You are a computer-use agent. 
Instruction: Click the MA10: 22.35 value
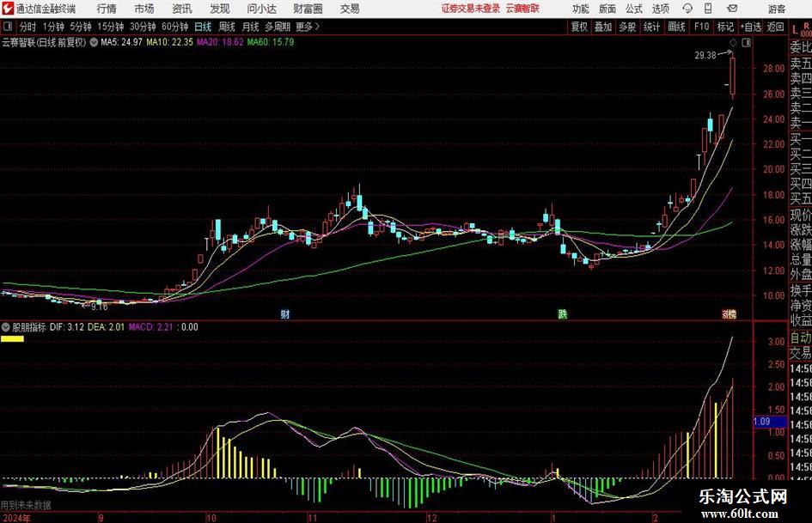pos(169,42)
